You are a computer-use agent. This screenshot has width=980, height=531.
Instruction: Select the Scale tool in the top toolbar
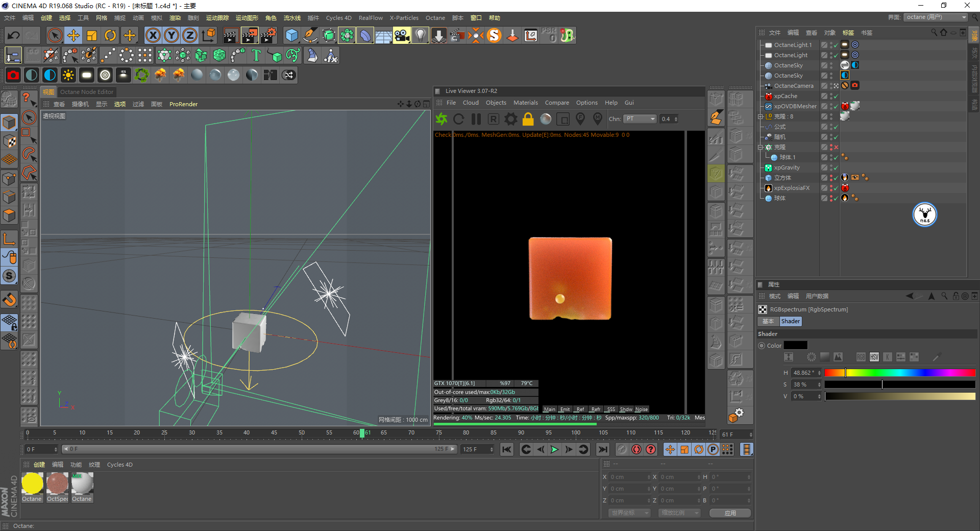[x=92, y=35]
